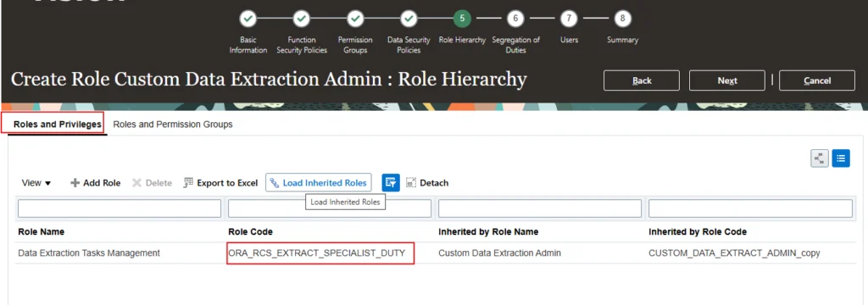Select step 5 Role Hierarchy circle
The width and height of the screenshot is (868, 305).
[462, 19]
